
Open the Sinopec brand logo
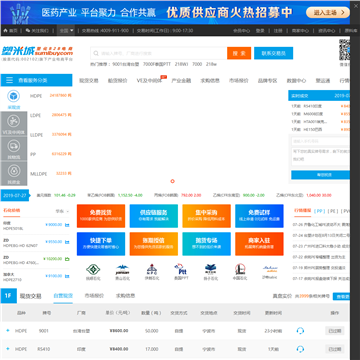[x=240, y=269]
